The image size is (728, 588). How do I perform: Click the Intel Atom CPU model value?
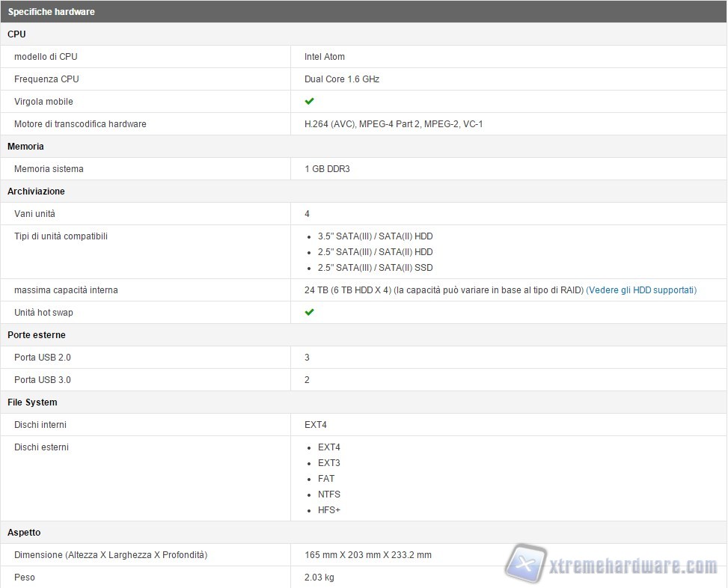tap(324, 57)
